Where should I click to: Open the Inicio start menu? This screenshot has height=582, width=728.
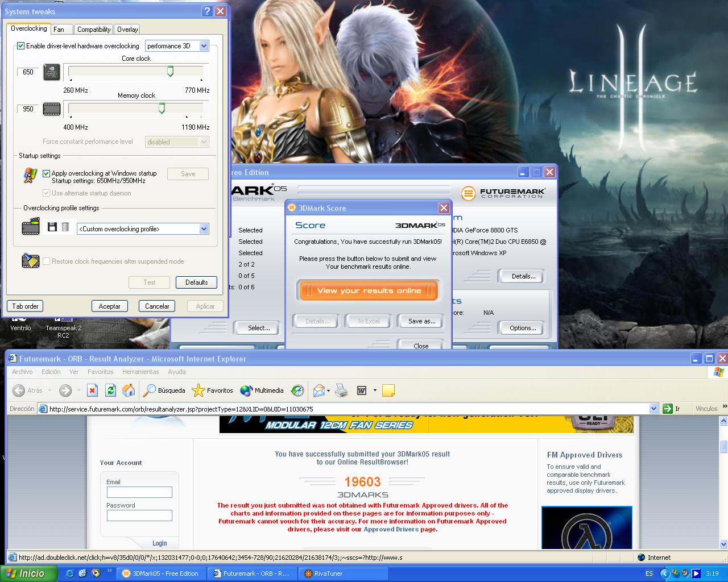(28, 573)
